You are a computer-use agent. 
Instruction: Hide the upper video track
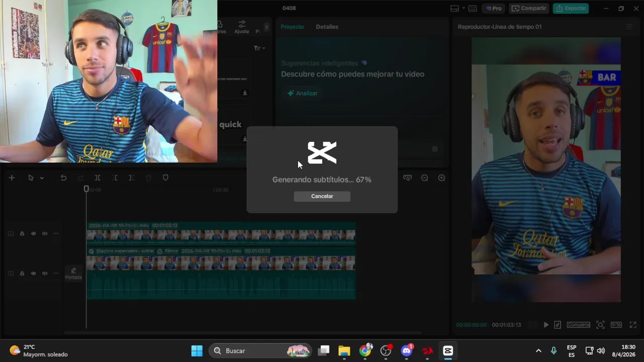[x=34, y=233]
